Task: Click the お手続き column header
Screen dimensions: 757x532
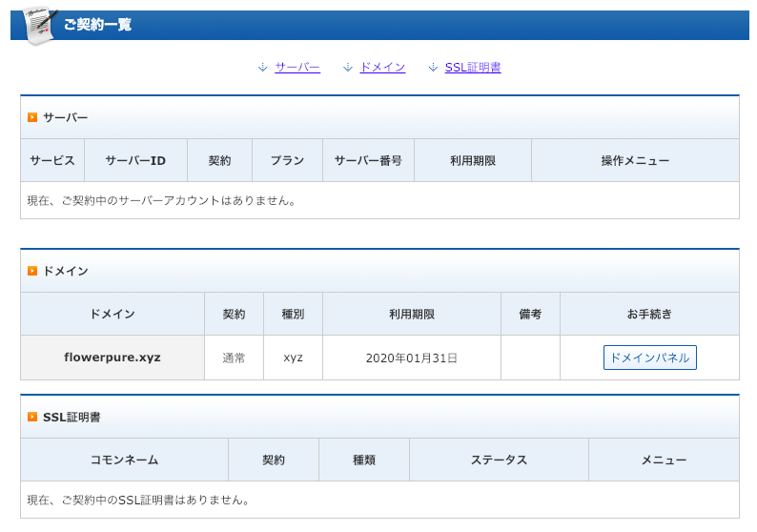Action: pos(650,314)
